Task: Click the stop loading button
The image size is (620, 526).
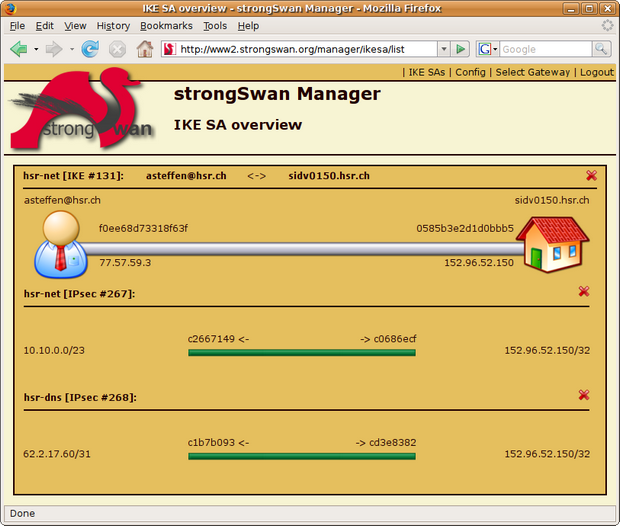Action: [117, 49]
